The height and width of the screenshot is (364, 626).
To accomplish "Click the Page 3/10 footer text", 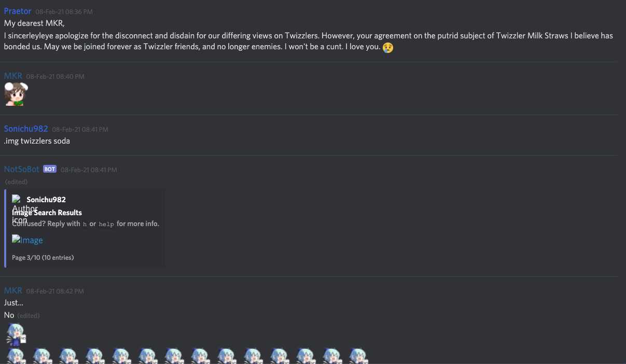I will click(43, 257).
